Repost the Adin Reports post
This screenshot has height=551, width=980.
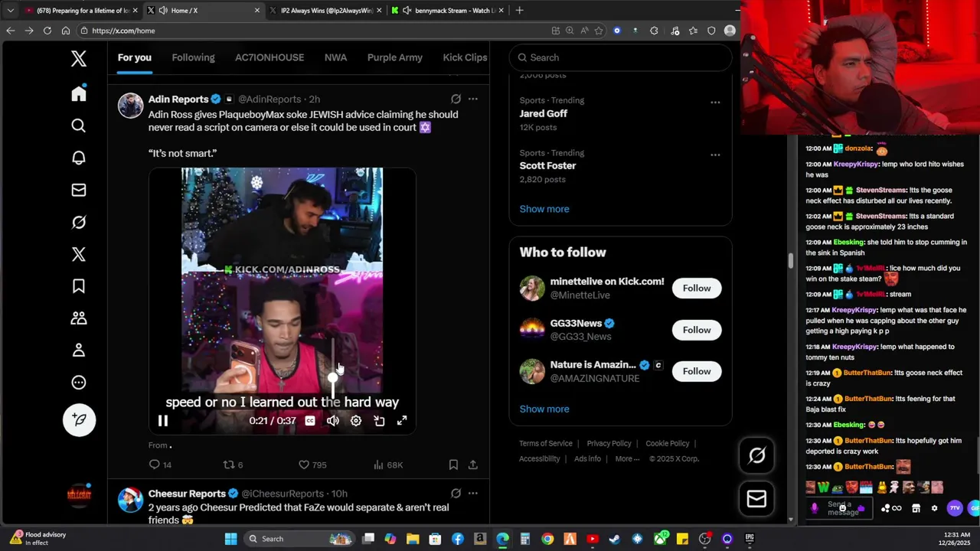(233, 465)
